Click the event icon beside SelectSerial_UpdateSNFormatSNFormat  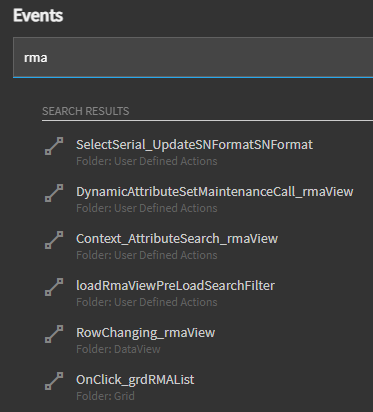54,146
